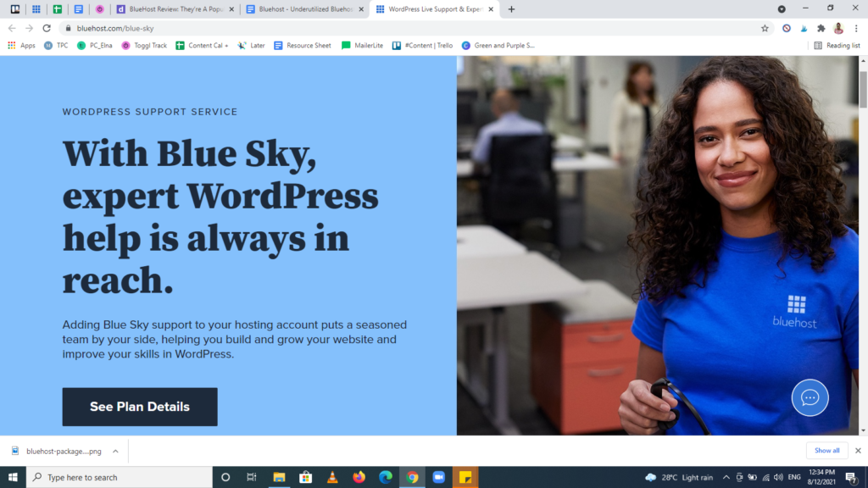868x488 pixels.
Task: Open VLC media player from taskbar
Action: [332, 477]
